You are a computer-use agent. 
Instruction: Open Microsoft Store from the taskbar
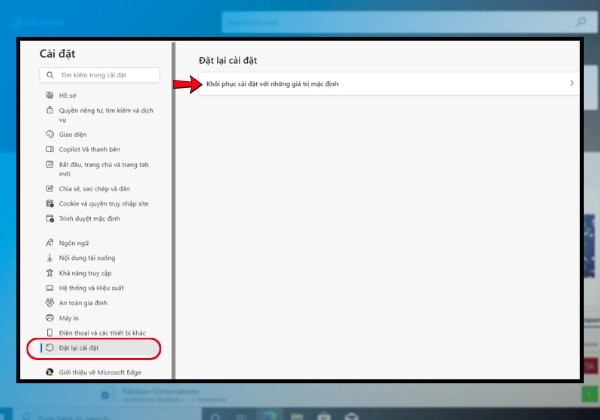[x=324, y=416]
